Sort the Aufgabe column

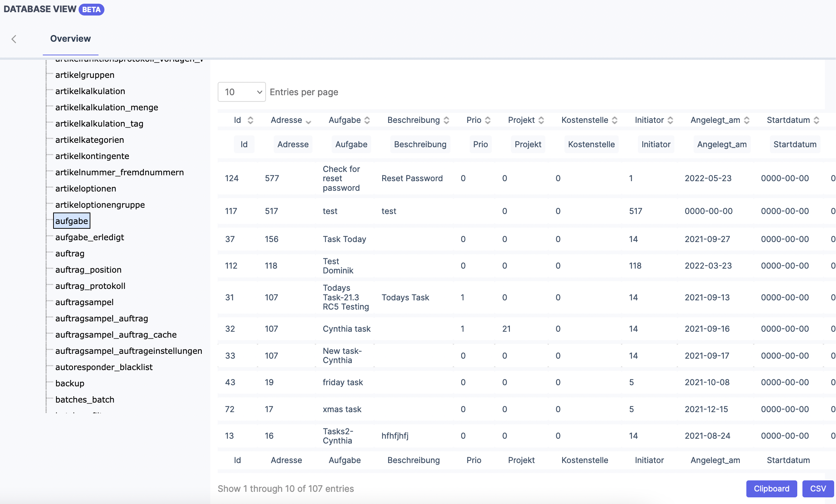[367, 120]
